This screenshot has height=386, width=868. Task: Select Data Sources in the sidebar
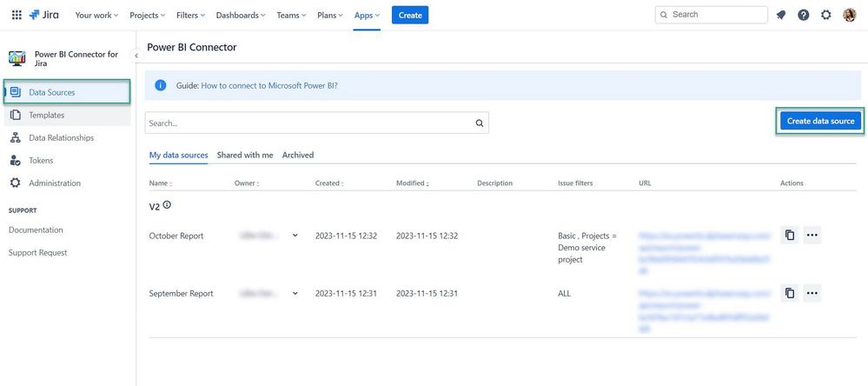coord(68,92)
